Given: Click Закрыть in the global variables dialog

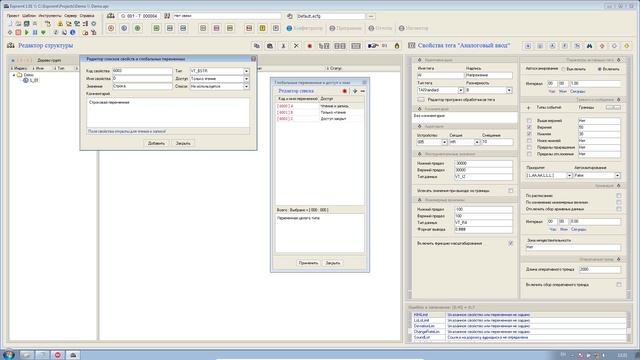Looking at the screenshot, I should pyautogui.click(x=333, y=263).
